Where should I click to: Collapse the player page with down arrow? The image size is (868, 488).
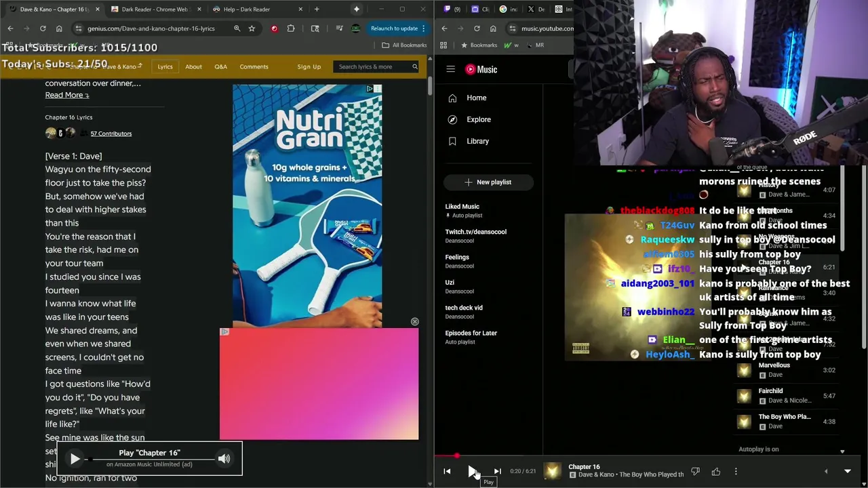click(847, 471)
